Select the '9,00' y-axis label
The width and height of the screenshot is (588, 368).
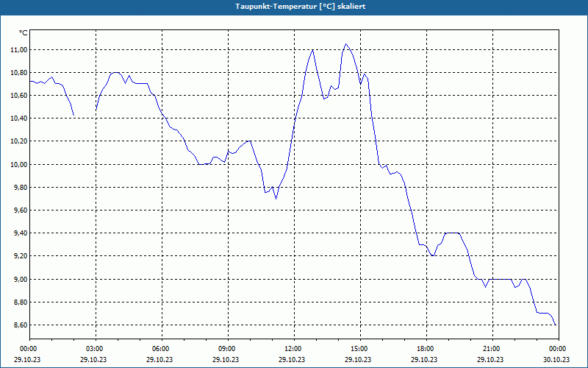coord(21,280)
